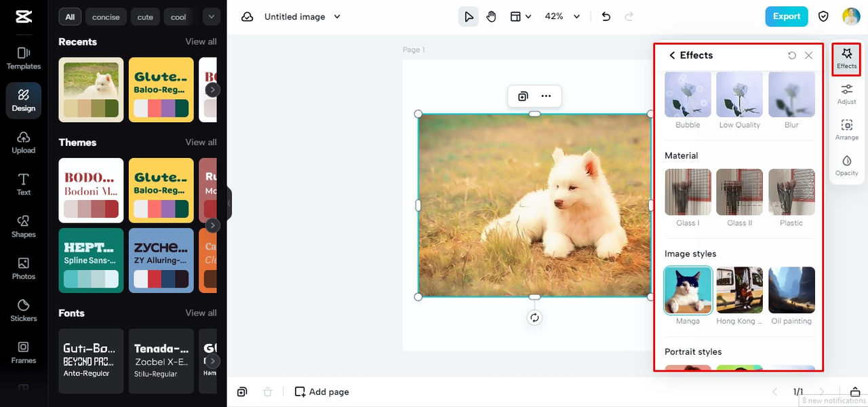Click the CapCut logo icon
This screenshot has height=407, width=868.
(x=23, y=17)
